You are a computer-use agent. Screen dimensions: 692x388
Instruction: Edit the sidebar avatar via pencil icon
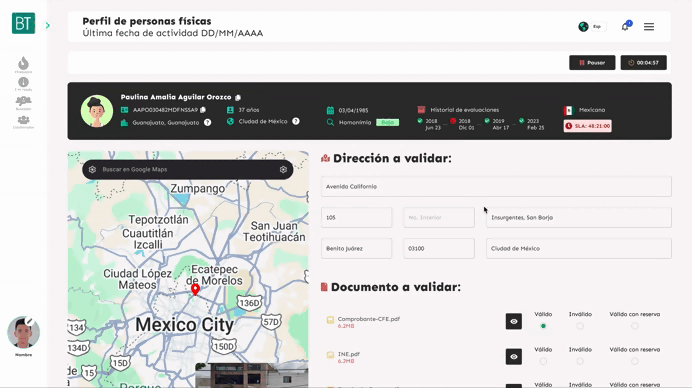click(30, 321)
